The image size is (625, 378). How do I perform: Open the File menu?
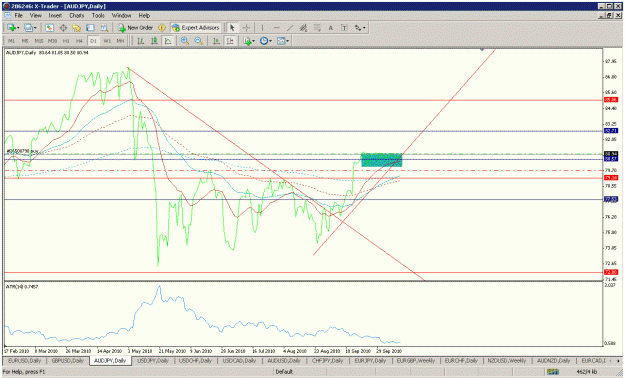point(18,16)
